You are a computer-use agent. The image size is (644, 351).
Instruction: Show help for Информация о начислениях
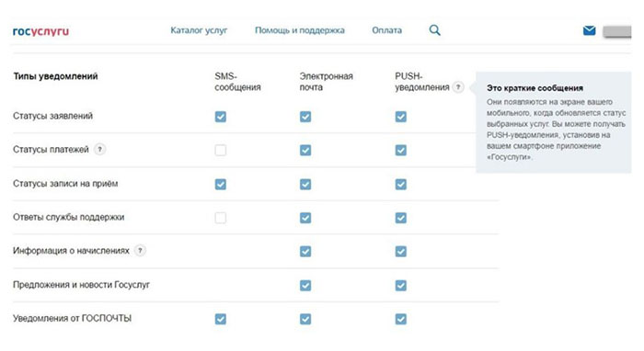140,250
